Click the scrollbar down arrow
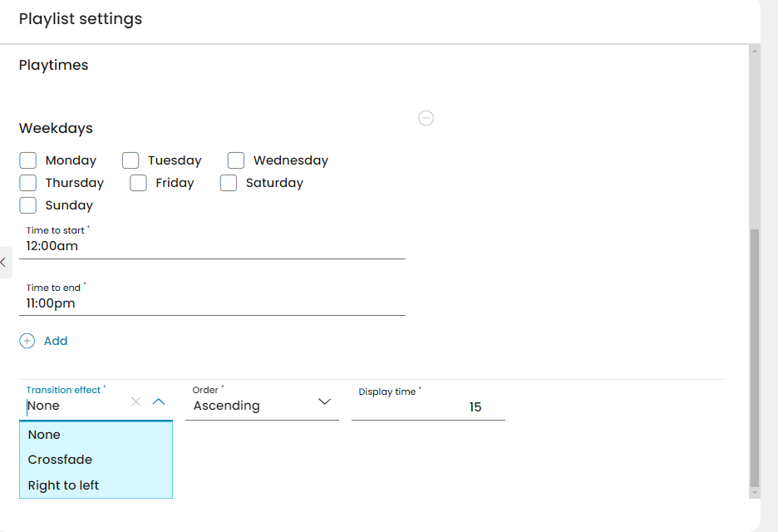This screenshot has height=532, width=778. (x=755, y=493)
